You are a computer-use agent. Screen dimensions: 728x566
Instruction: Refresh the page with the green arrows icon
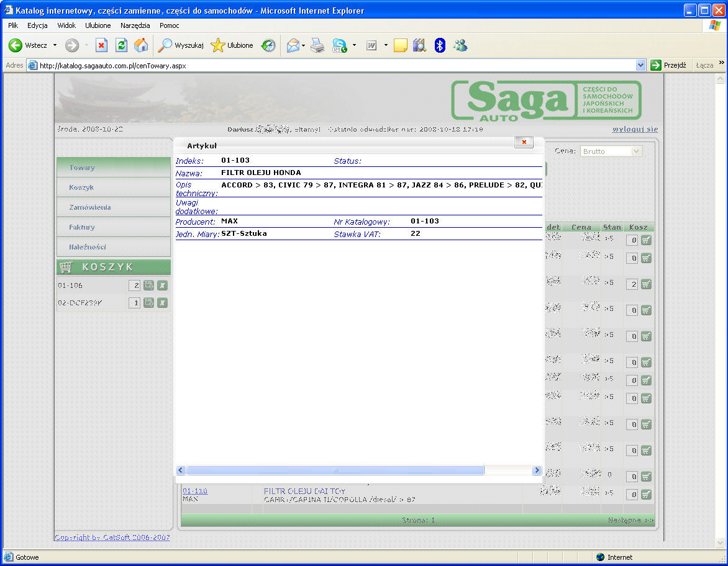pyautogui.click(x=121, y=45)
